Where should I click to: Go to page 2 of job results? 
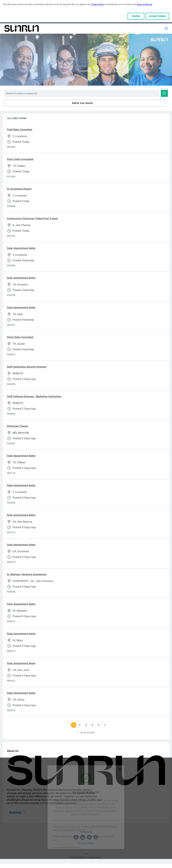[80, 725]
